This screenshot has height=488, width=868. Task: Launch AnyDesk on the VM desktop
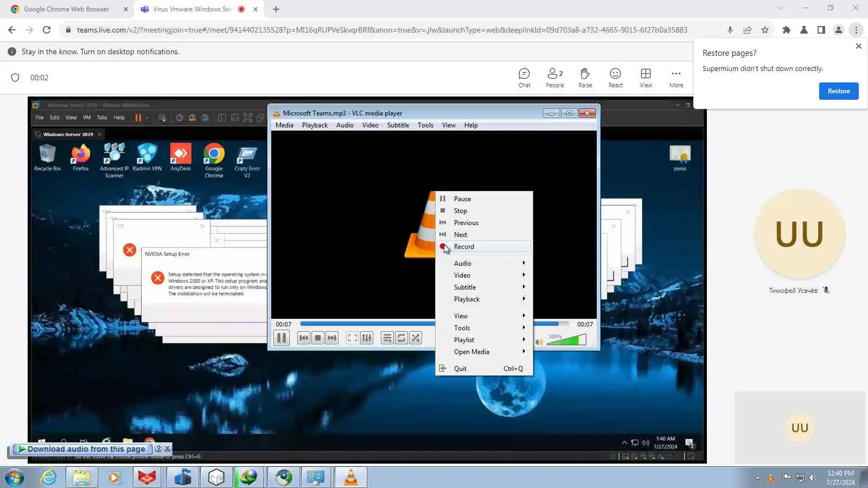click(x=181, y=158)
